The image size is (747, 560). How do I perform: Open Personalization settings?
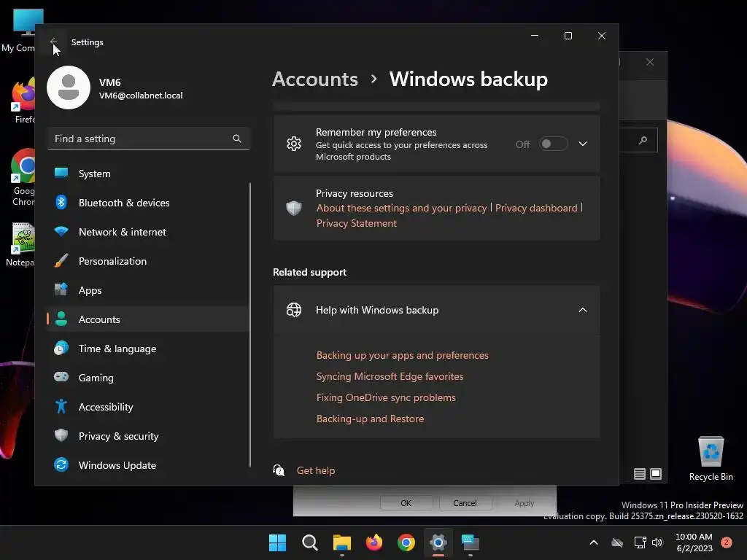[x=149, y=261]
